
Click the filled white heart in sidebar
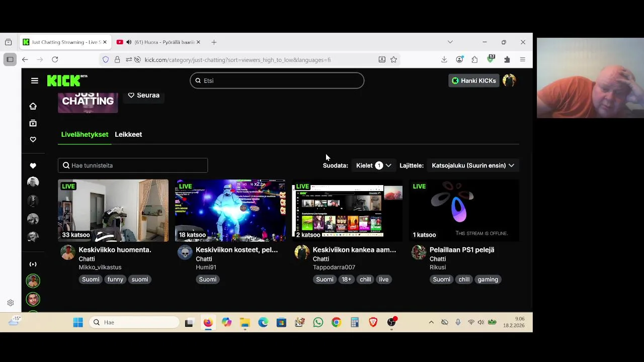coord(33,166)
